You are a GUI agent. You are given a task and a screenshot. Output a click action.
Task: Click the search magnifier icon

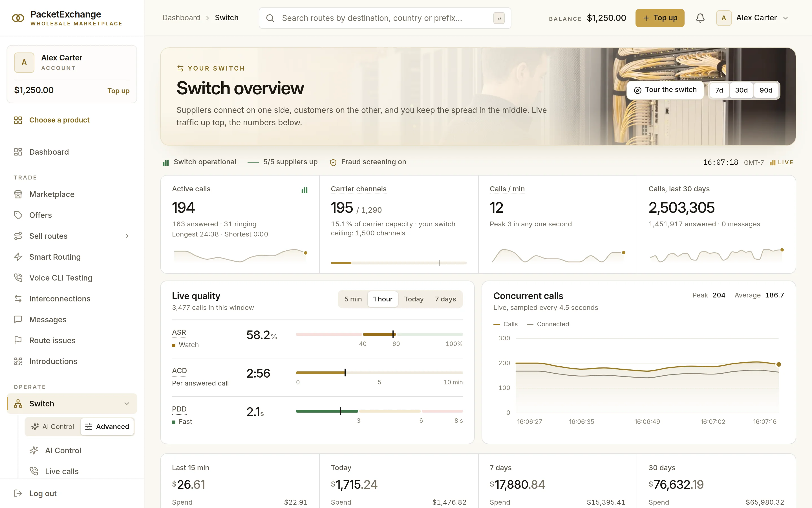(x=270, y=18)
